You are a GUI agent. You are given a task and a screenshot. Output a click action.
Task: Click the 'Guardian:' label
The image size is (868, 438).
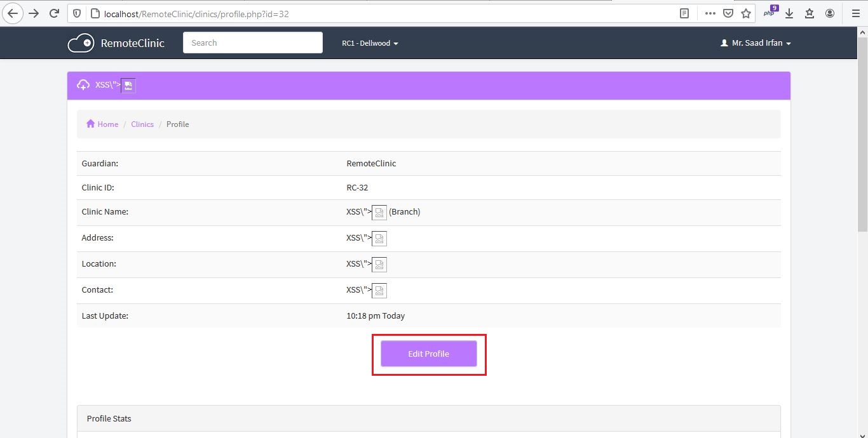click(x=100, y=164)
